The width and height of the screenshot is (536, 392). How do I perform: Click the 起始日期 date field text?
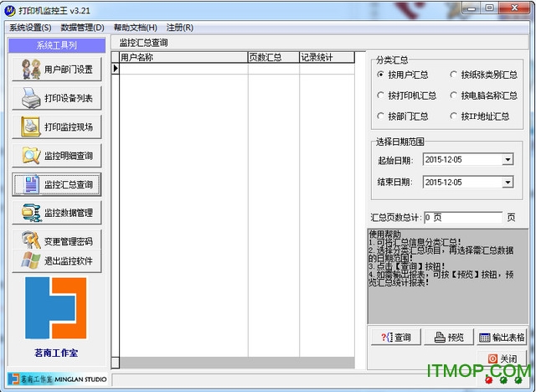(444, 160)
